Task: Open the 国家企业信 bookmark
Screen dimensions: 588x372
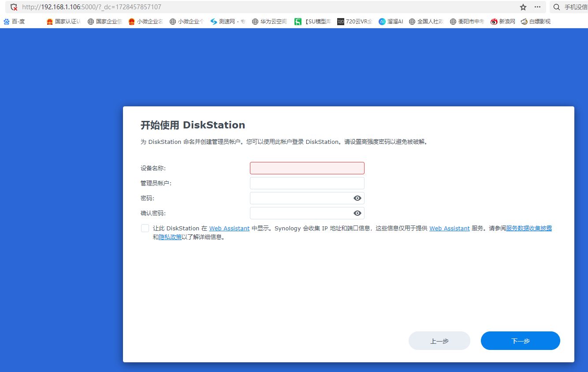Action: point(104,21)
